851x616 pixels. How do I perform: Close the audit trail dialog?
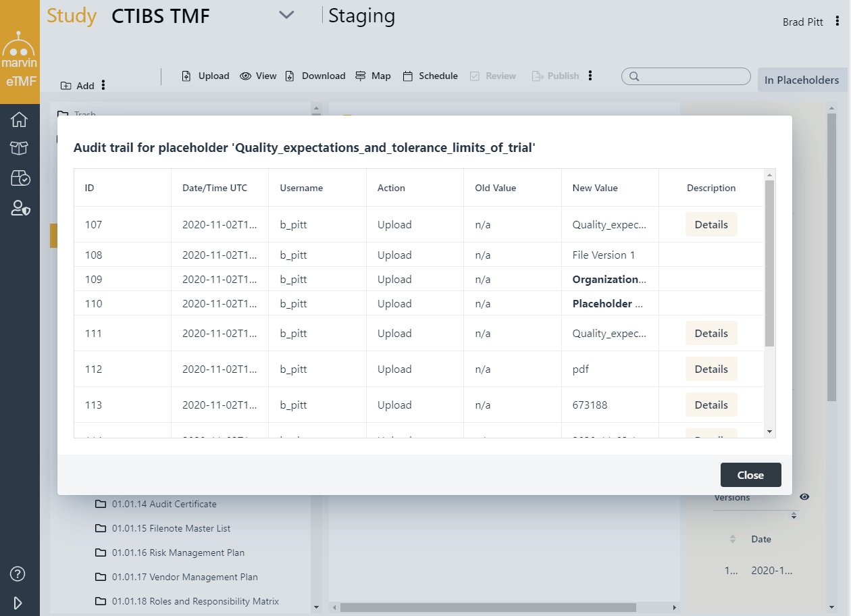(750, 475)
